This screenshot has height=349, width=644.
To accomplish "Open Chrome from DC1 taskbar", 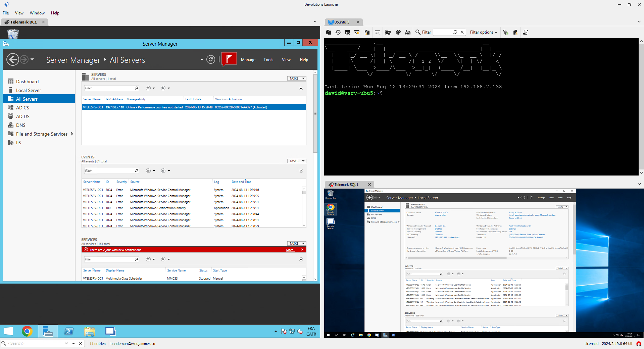I will (x=27, y=332).
